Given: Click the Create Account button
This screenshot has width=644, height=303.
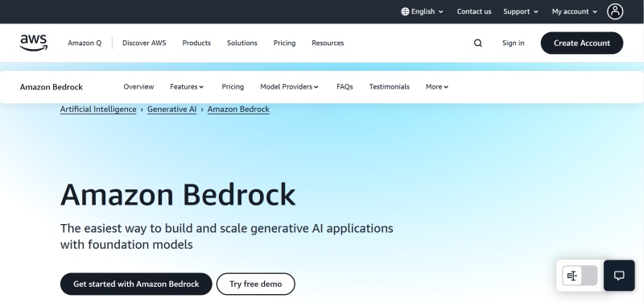Looking at the screenshot, I should [581, 43].
